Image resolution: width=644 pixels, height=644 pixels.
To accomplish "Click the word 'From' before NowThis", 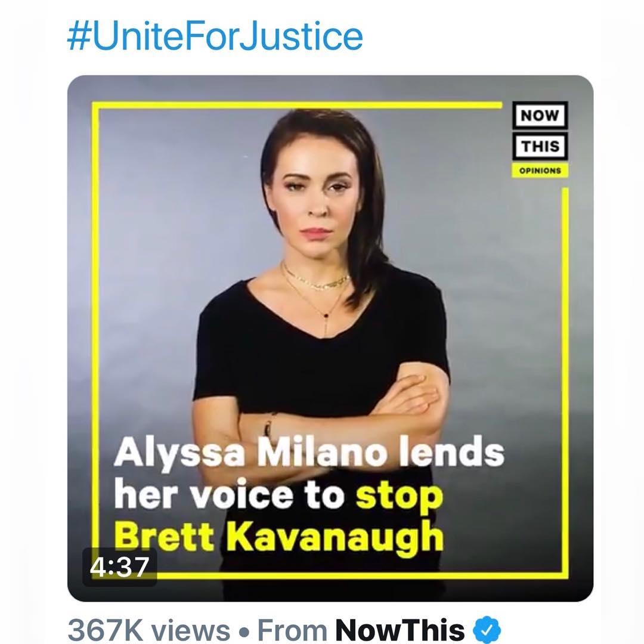I will pos(292,630).
